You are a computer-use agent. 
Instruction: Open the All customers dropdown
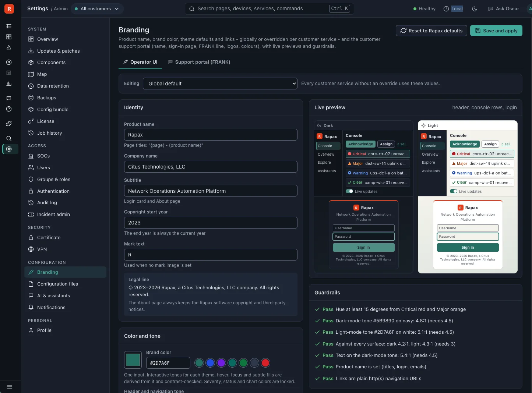97,9
